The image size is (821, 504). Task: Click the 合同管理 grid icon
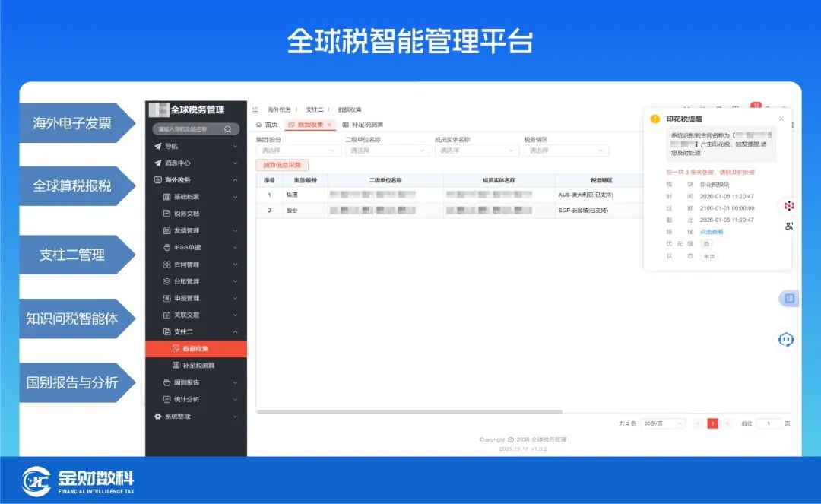(166, 265)
